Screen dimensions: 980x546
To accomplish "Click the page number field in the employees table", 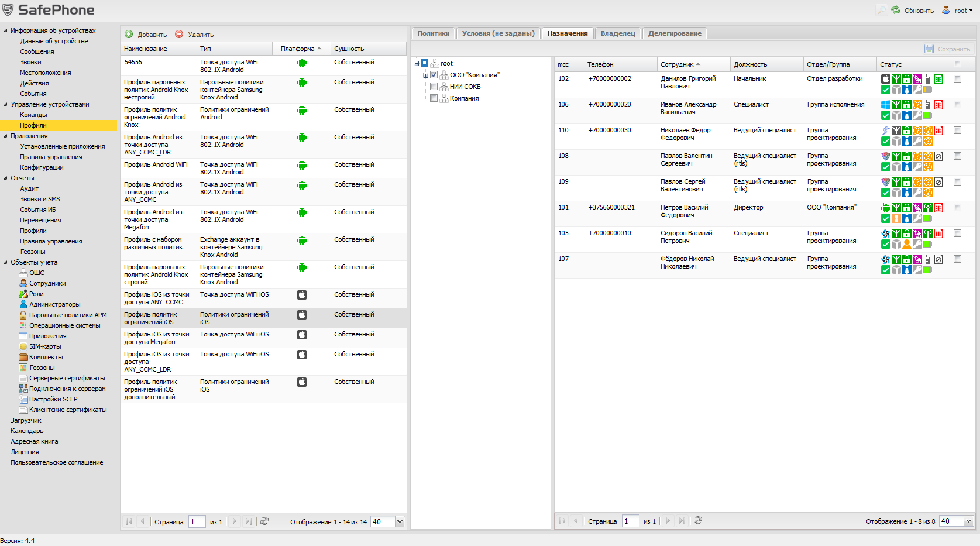I will (630, 521).
